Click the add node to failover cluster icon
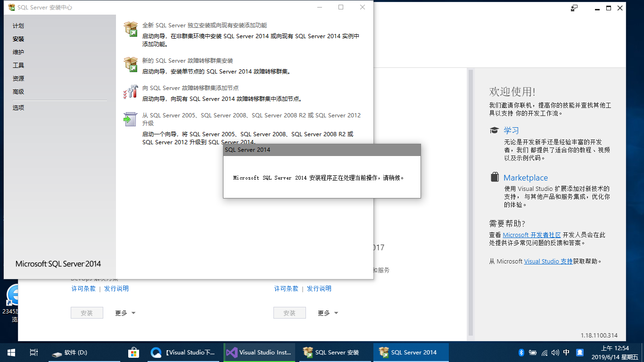644x362 pixels. pos(131,91)
